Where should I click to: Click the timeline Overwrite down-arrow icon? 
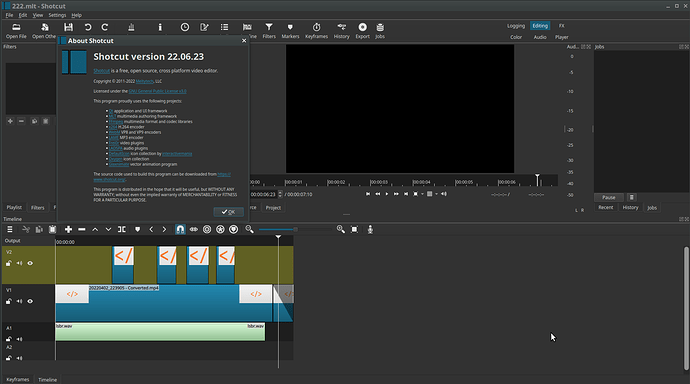108,229
